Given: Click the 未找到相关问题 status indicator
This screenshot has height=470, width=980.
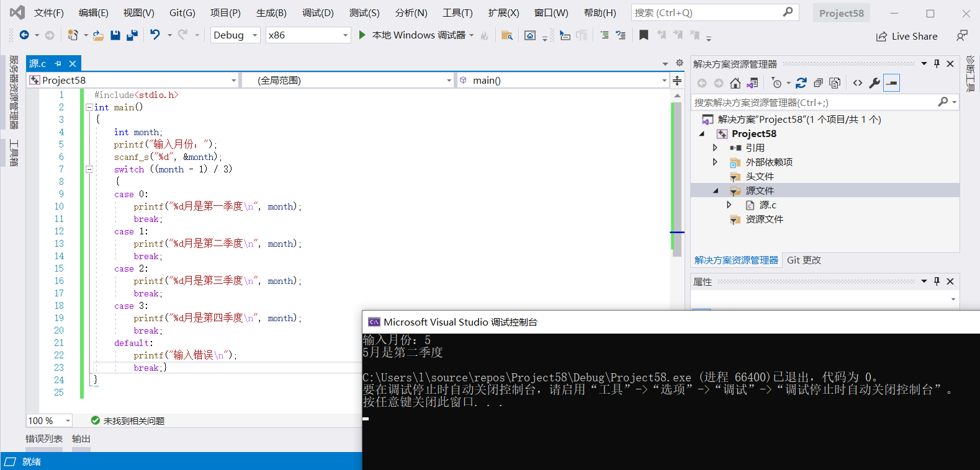Looking at the screenshot, I should point(127,421).
